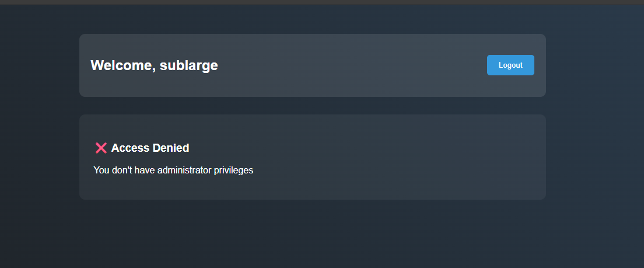The width and height of the screenshot is (644, 268).
Task: Click the background below the Access Denied card
Action: 313,234
